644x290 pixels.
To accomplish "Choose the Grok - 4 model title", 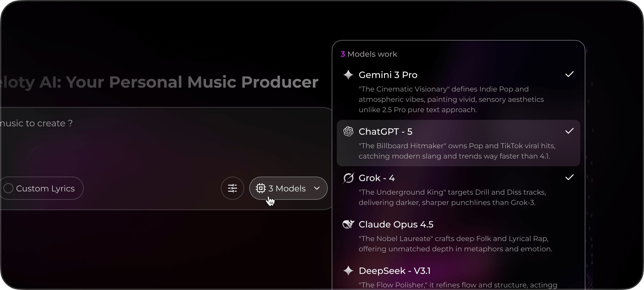I will click(377, 178).
